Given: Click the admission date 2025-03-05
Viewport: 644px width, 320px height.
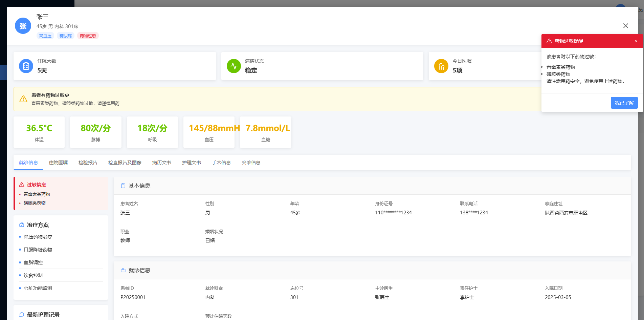Looking at the screenshot, I should (x=558, y=297).
